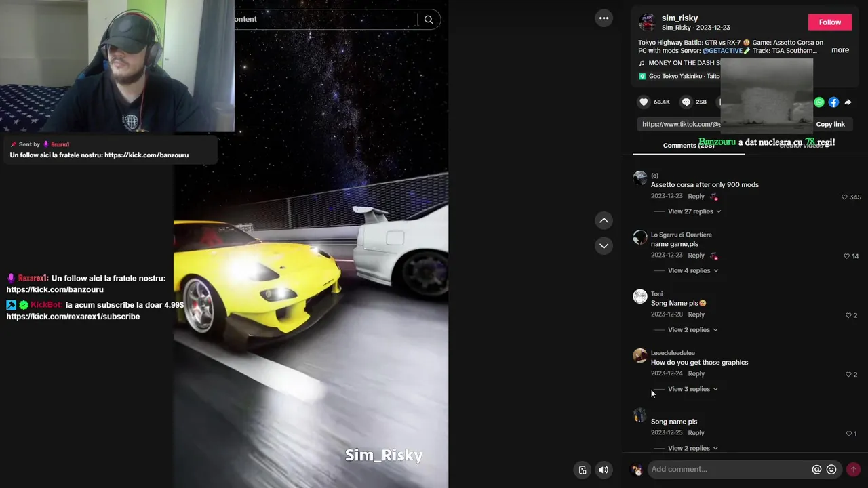Click Leeedeleedelee username
This screenshot has width=868, height=488.
[673, 353]
